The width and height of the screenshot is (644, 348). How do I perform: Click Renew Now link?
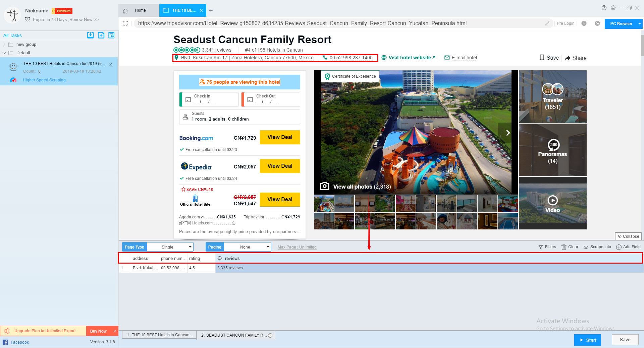[x=84, y=20]
